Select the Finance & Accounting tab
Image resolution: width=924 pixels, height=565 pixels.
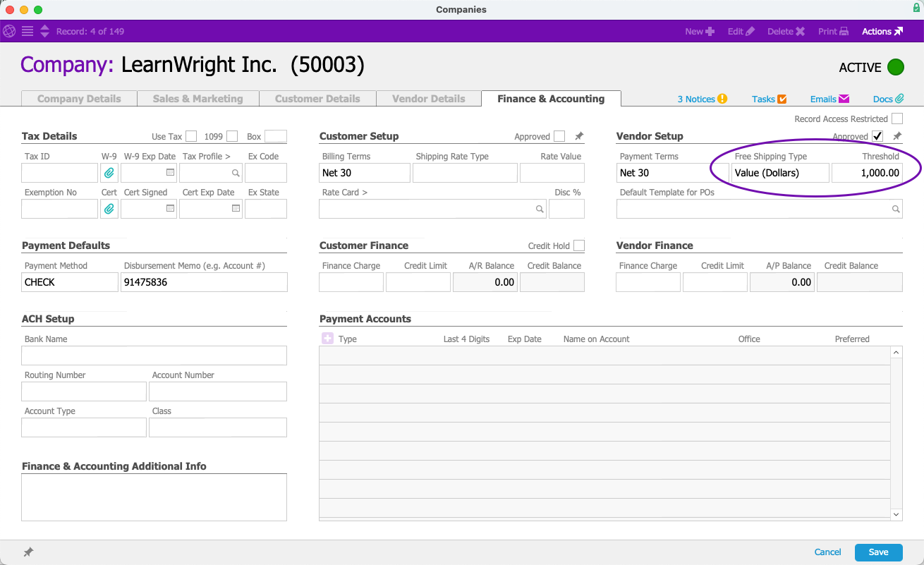(551, 99)
